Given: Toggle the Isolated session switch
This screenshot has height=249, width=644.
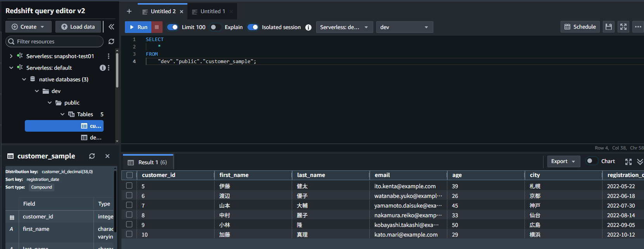Looking at the screenshot, I should pos(253,27).
